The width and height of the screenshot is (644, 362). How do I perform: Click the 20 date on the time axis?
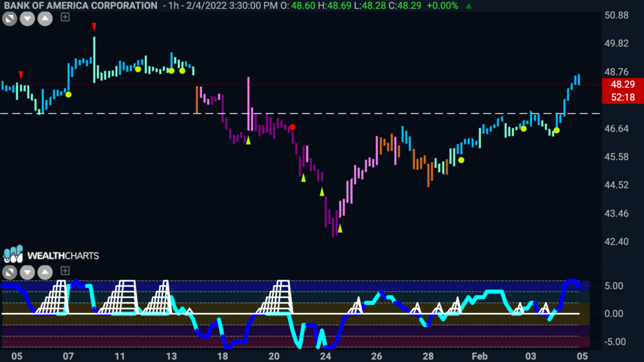click(x=274, y=356)
